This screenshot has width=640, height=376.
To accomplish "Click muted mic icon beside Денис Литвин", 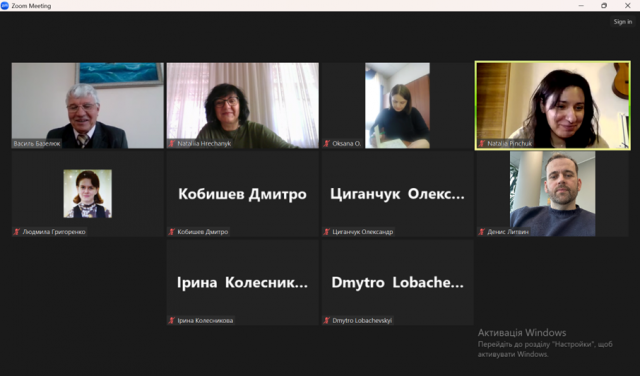I will tap(482, 232).
